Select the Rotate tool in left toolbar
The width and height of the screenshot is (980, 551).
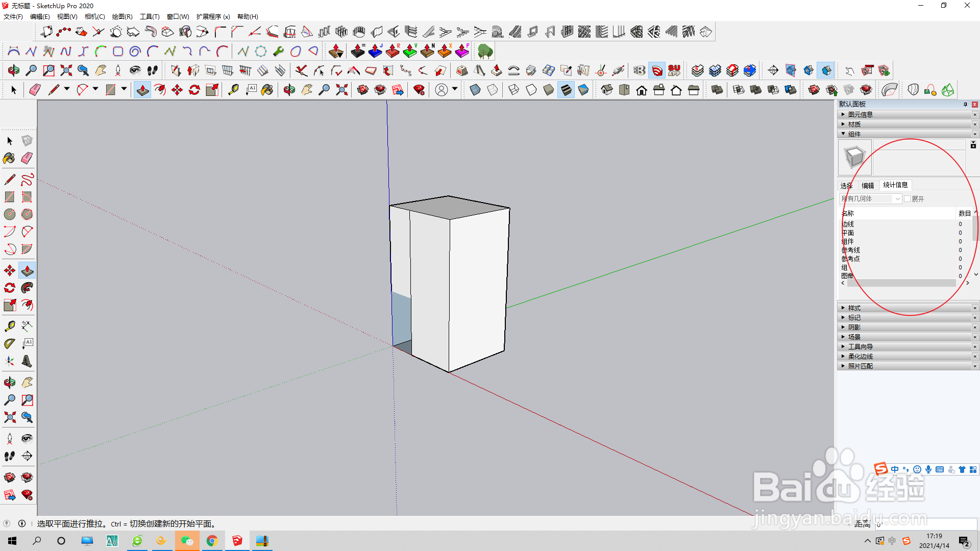pos(9,288)
